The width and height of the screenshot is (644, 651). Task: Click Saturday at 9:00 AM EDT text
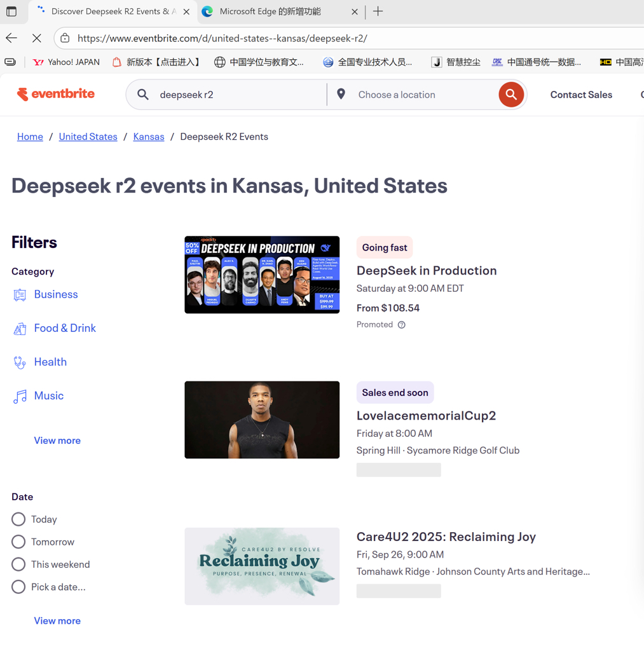coord(410,288)
